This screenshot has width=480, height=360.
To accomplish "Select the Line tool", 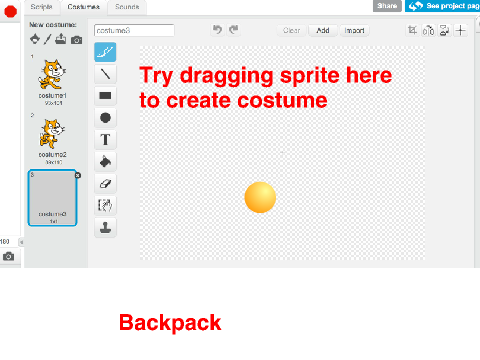I will coord(105,74).
